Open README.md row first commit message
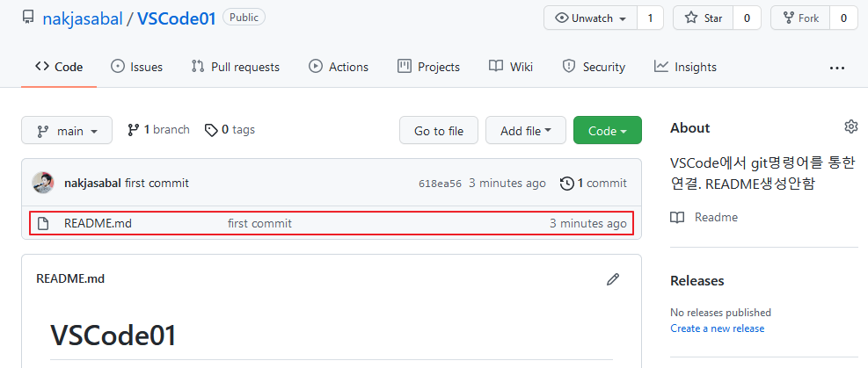This screenshot has height=368, width=868. coord(259,223)
